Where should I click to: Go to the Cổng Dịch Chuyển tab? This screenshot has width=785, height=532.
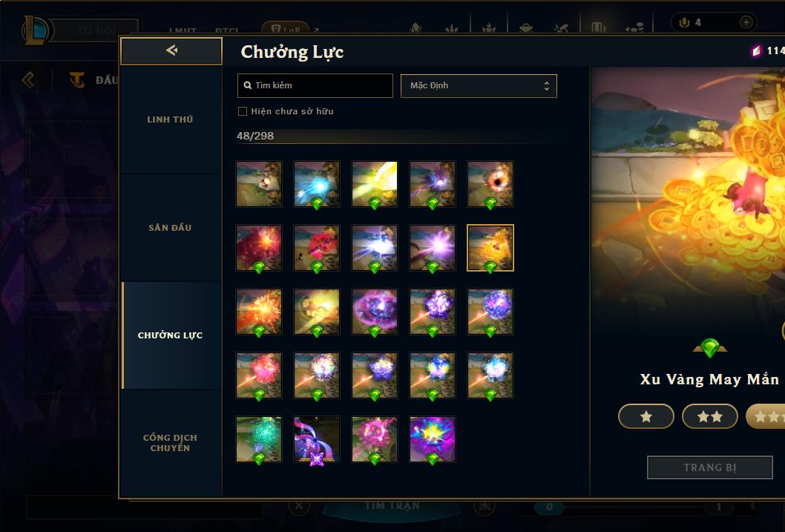(x=170, y=443)
